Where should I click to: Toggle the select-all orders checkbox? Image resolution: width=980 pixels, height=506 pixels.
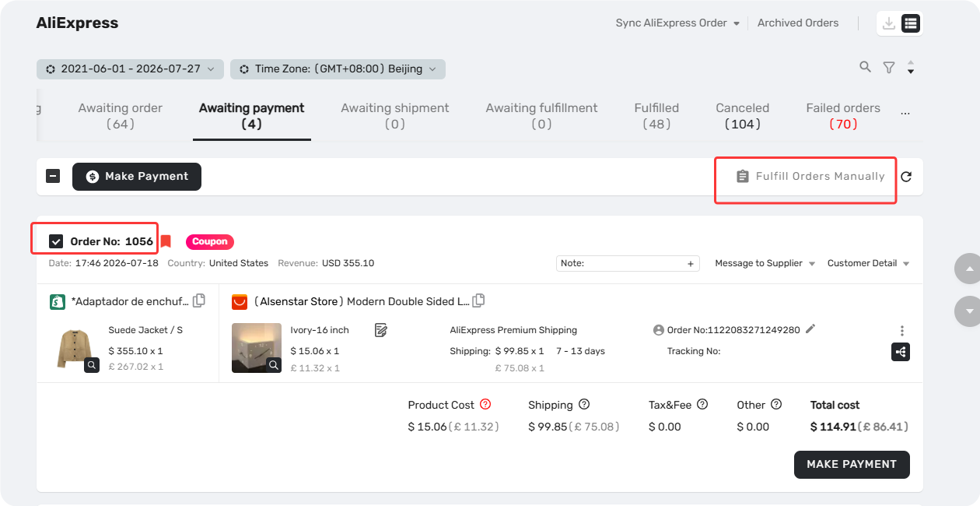click(x=53, y=176)
